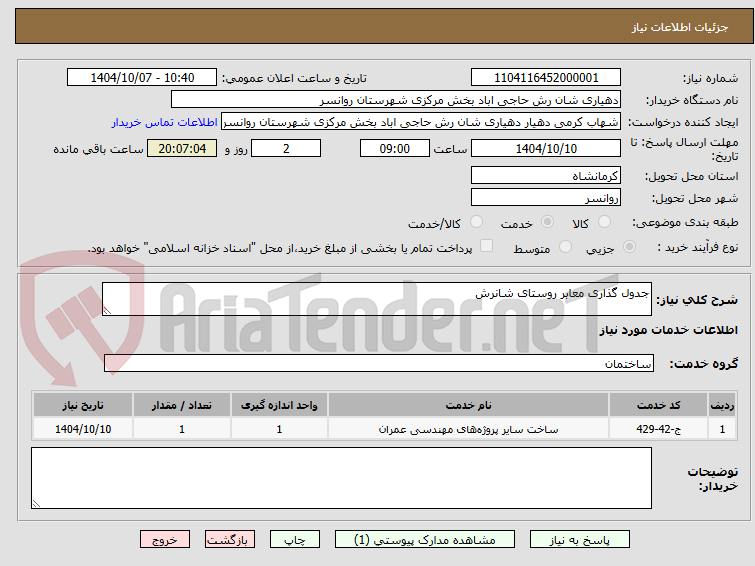Viewport: 755px width, 566px height.
Task: Click the resize handle of شرح کلی نیاز box
Action: point(107,311)
